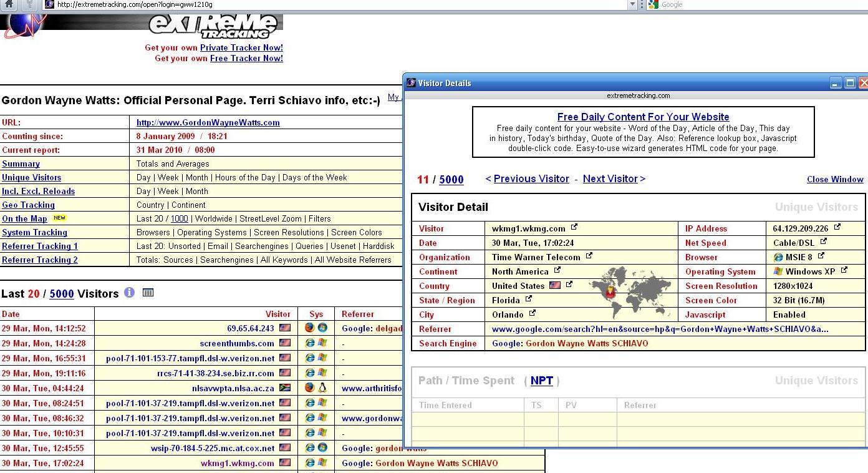868x473 pixels.
Task: Click the 5000 link in Last 20 Visitors heading
Action: tap(62, 293)
